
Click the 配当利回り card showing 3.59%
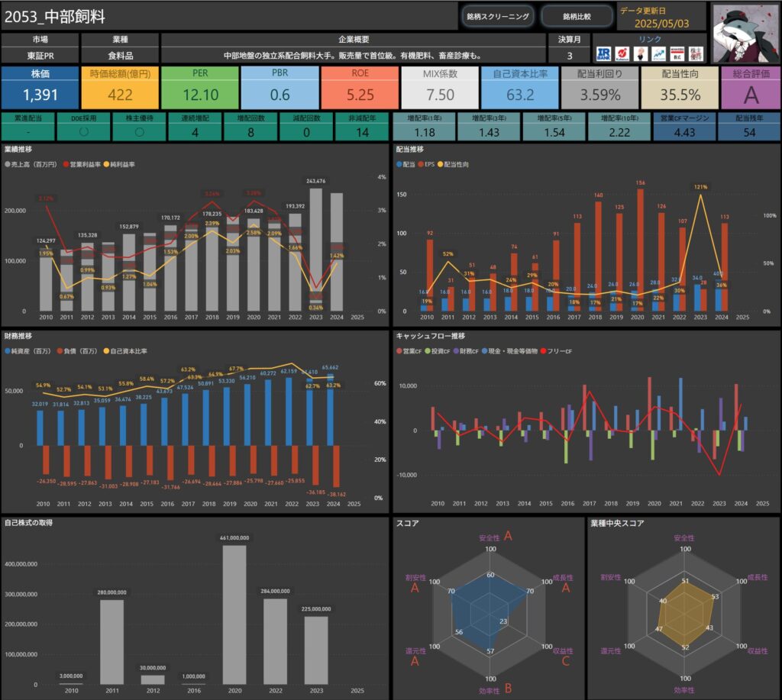[x=600, y=88]
